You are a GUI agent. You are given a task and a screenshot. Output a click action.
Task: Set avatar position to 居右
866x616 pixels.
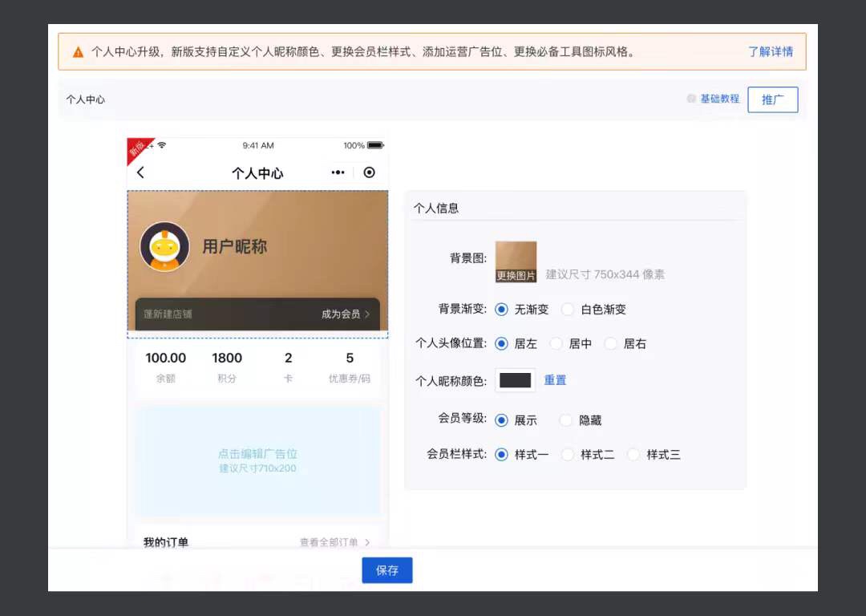611,343
